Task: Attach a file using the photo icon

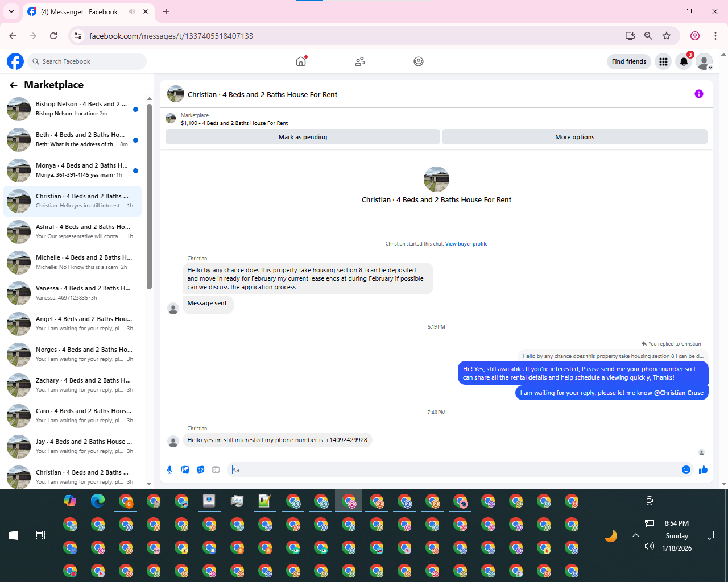Action: (x=185, y=469)
